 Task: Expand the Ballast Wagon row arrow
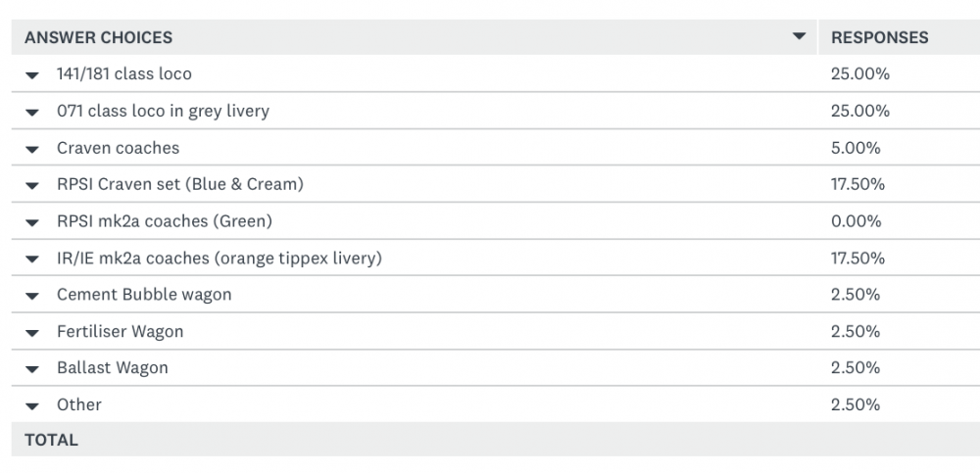pos(32,369)
